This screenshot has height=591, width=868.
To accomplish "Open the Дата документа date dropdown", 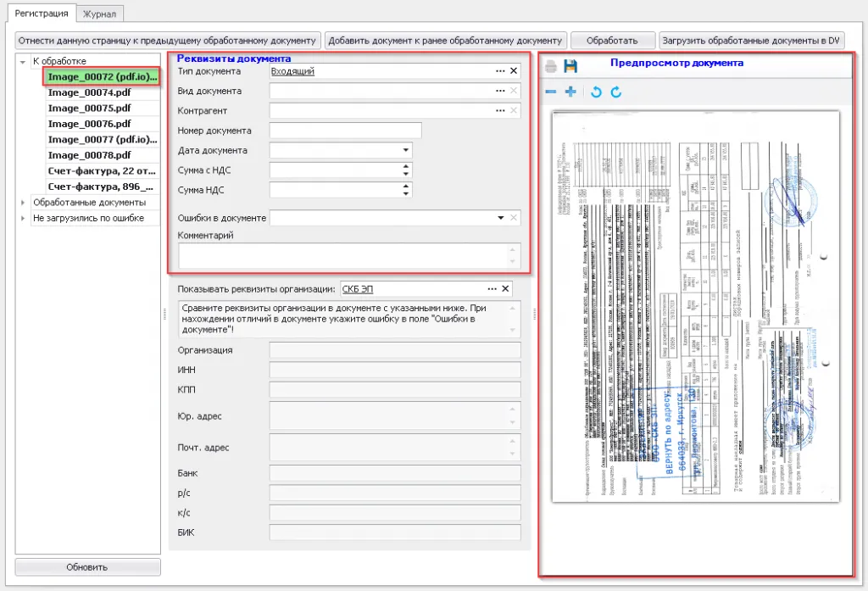I will tap(407, 150).
